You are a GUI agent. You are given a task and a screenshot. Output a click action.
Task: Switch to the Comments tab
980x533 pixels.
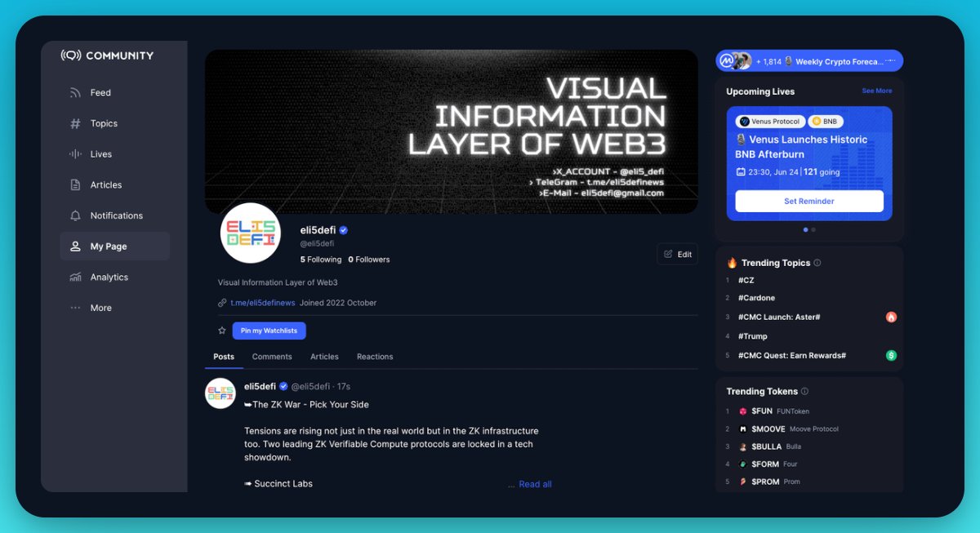(272, 357)
